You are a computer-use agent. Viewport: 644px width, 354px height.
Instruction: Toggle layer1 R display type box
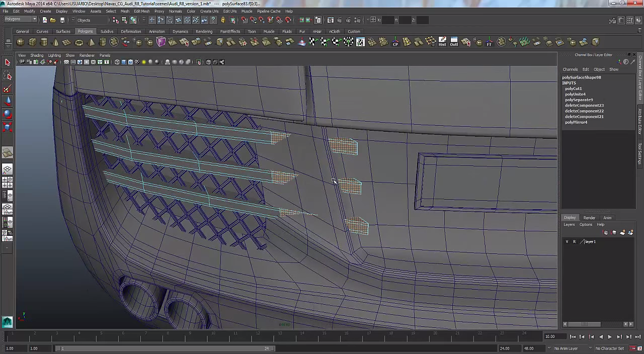(574, 242)
